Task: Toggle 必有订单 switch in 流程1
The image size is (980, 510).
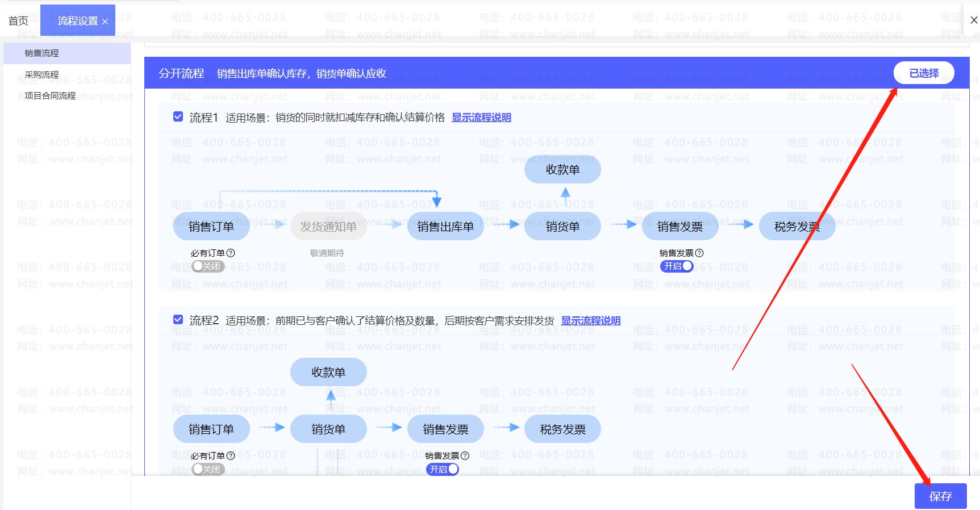Action: click(208, 266)
